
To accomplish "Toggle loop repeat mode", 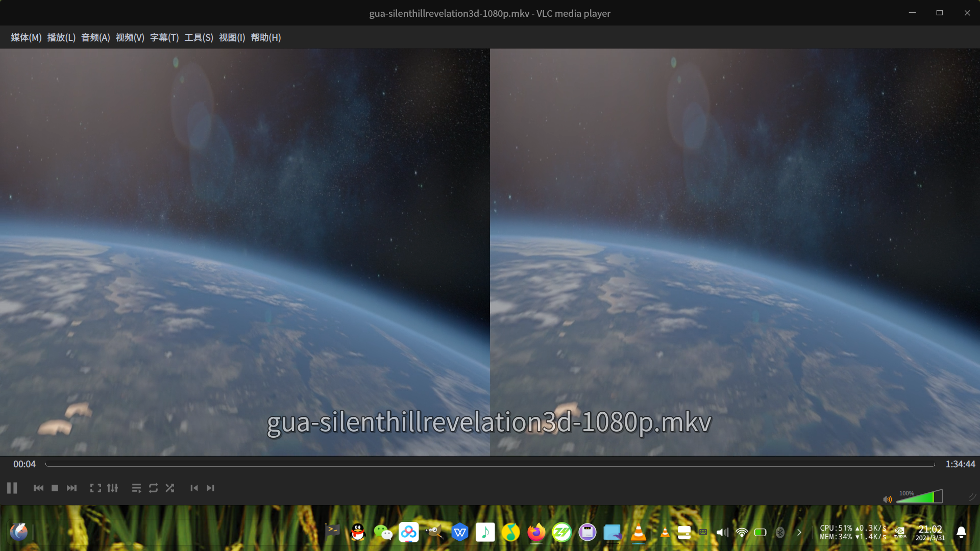I will (x=153, y=488).
